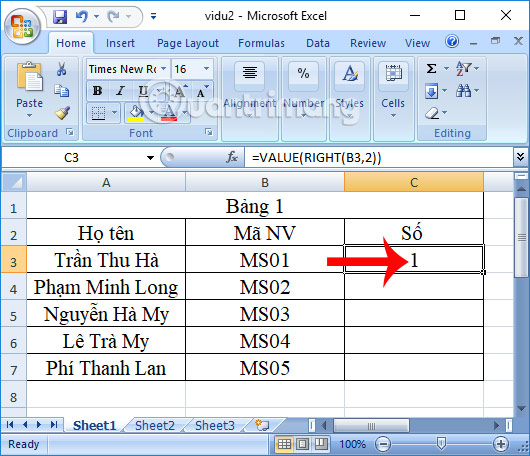Open the Sheet2 tab
Viewport: 530px width, 456px height.
click(x=155, y=425)
